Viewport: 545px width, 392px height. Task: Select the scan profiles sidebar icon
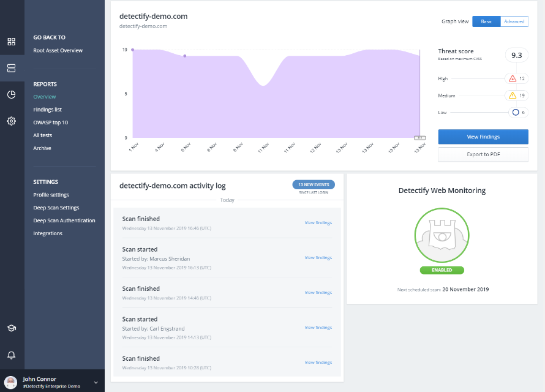[x=11, y=67]
